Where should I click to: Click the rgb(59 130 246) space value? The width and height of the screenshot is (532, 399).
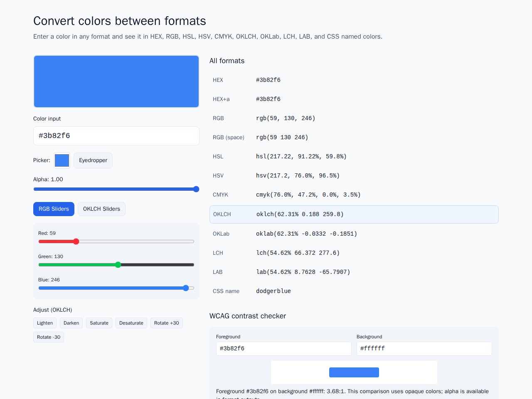(282, 138)
